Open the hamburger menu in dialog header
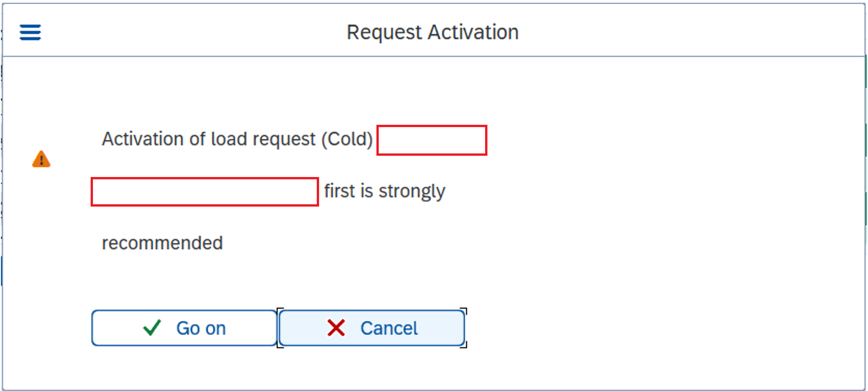Viewport: 868px width, 391px height. tap(30, 32)
